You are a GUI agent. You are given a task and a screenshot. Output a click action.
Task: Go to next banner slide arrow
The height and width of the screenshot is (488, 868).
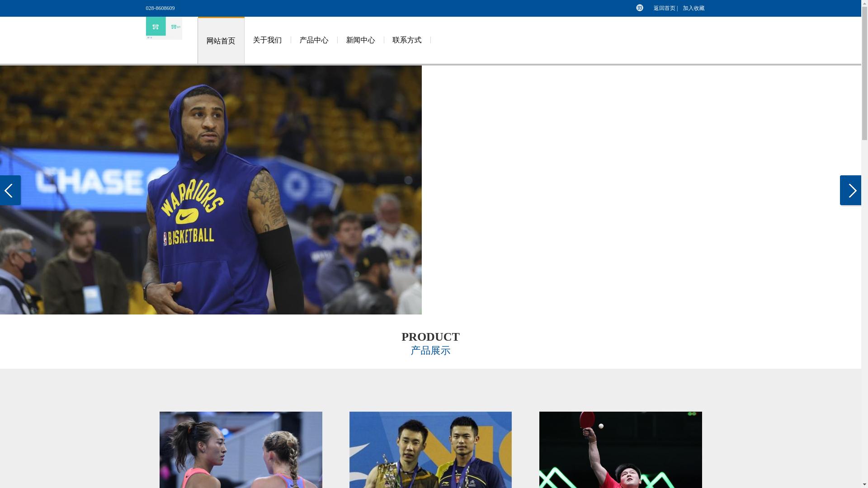[850, 190]
